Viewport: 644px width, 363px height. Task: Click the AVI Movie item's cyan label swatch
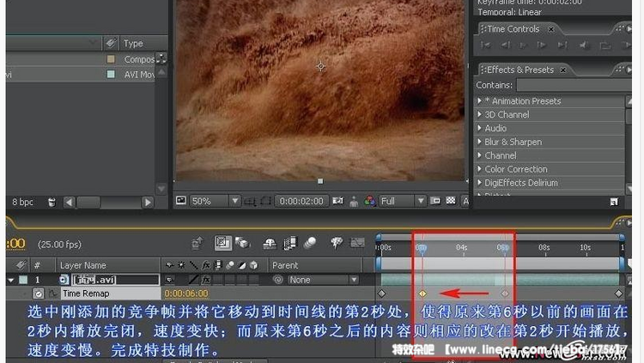pos(111,75)
